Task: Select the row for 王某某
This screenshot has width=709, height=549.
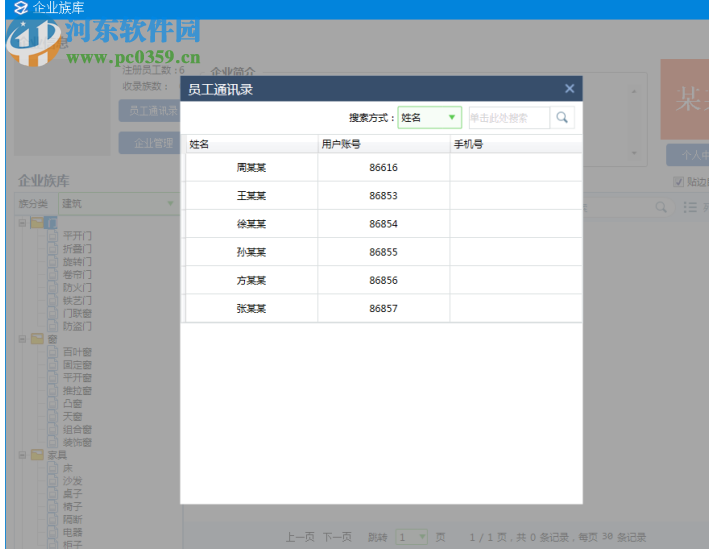Action: click(x=383, y=195)
